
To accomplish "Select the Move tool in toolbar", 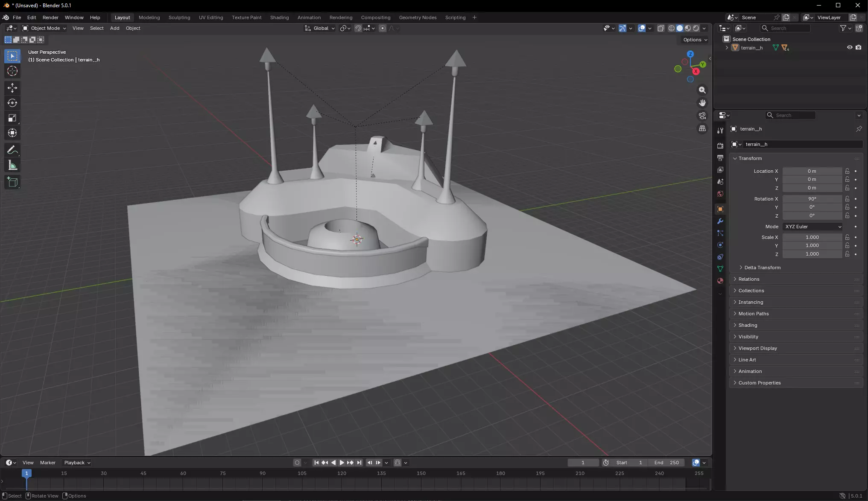I will click(12, 88).
